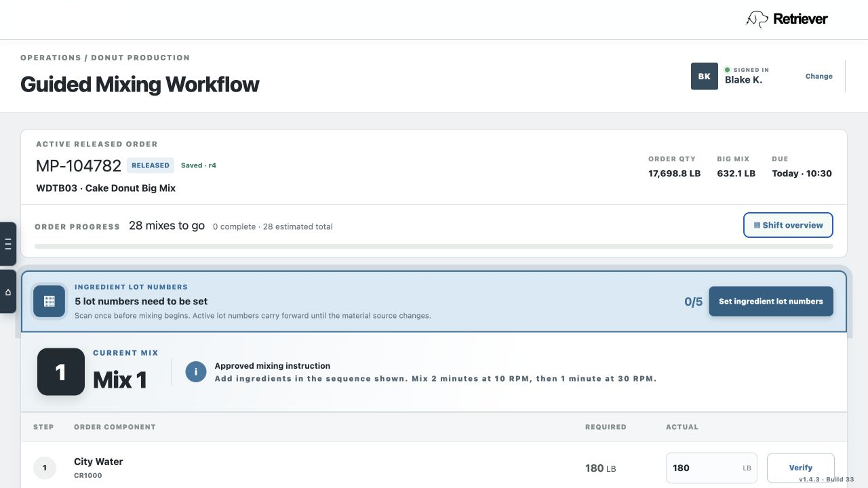Set ingredient lot numbers

coord(771,302)
